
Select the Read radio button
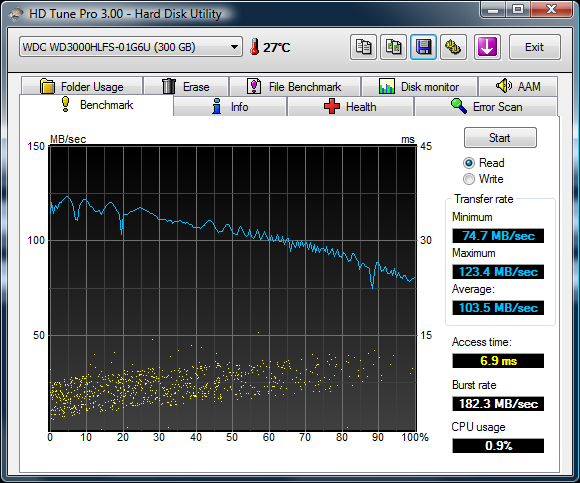tap(469, 163)
